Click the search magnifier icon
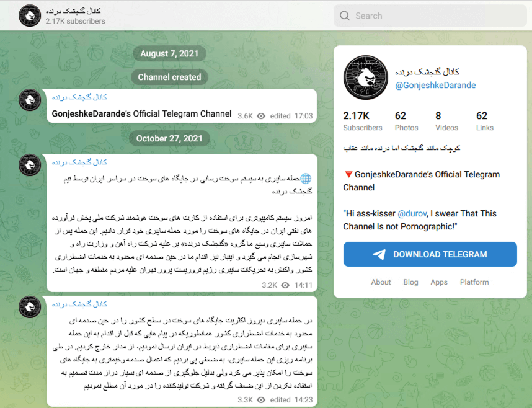This screenshot has width=532, height=408. tap(345, 16)
